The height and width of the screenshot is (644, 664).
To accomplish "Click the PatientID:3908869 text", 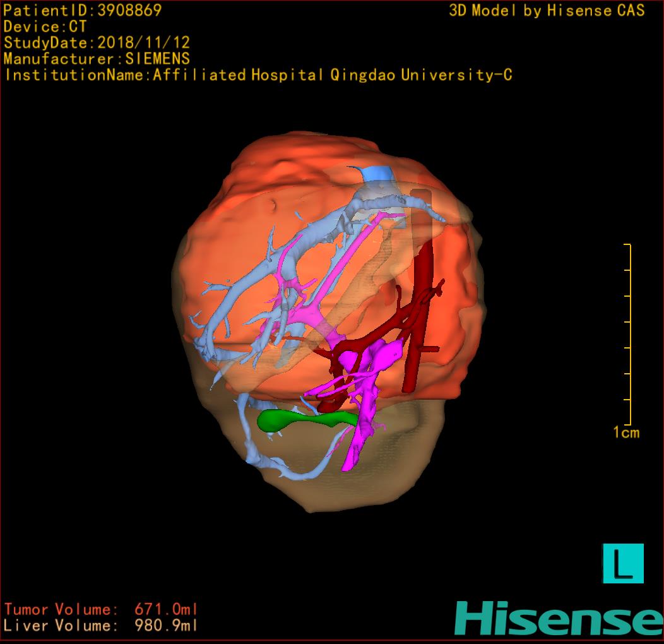I will point(83,11).
